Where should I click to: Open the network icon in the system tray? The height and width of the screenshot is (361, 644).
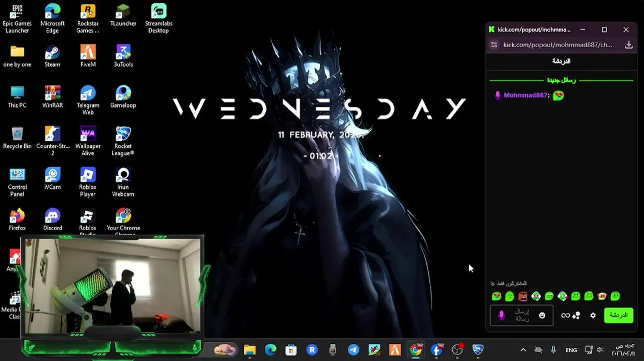589,350
